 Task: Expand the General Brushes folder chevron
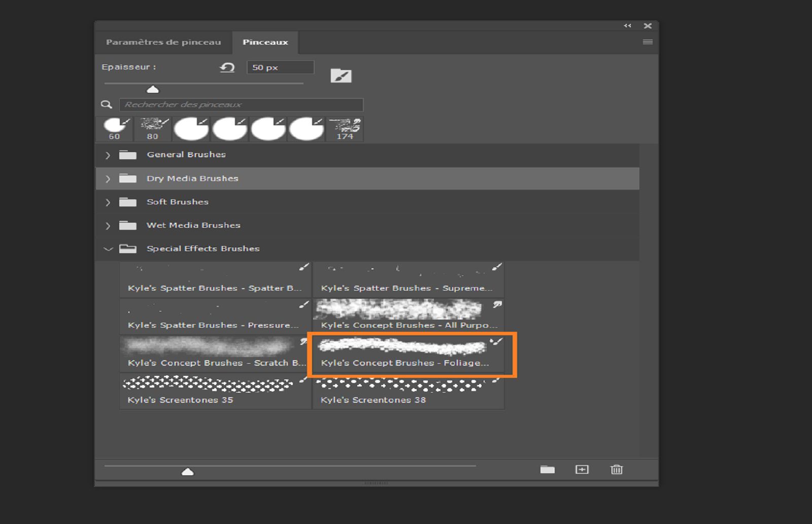108,155
